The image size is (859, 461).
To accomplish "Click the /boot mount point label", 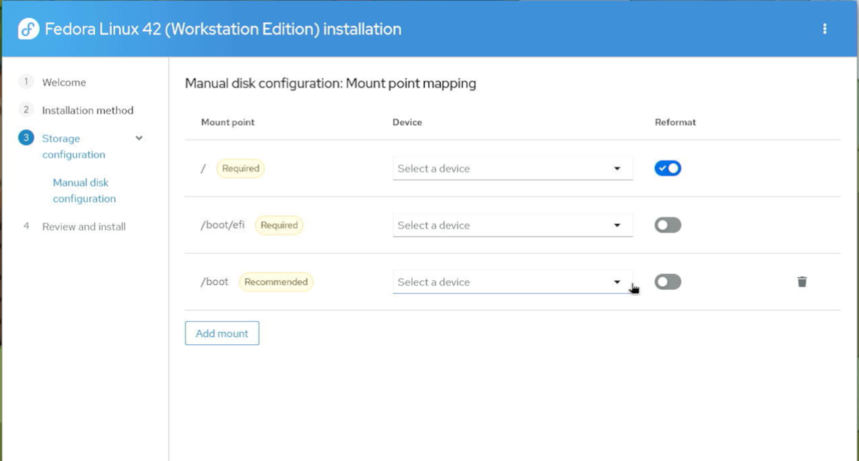I will (x=214, y=282).
